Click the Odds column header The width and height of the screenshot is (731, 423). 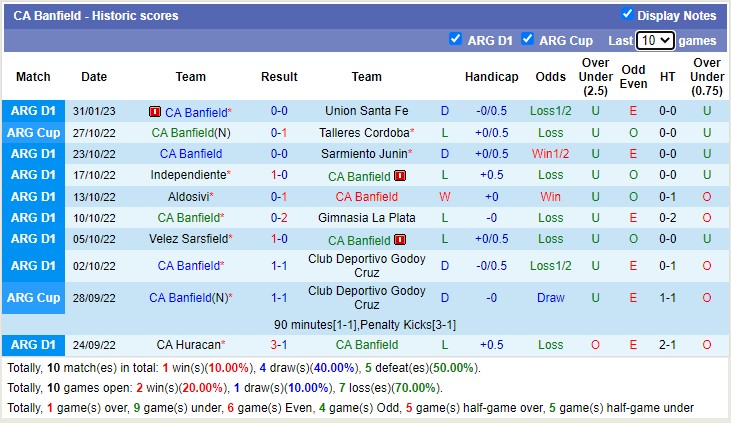(551, 76)
